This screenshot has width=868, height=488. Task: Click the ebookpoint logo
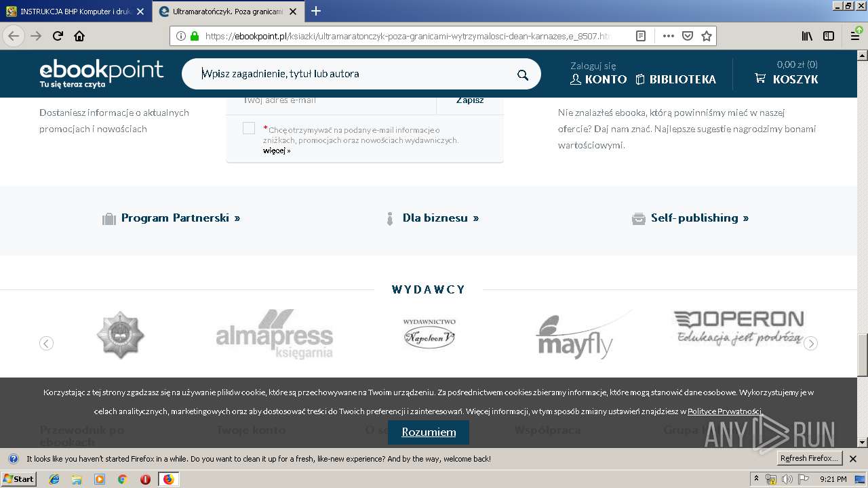101,73
